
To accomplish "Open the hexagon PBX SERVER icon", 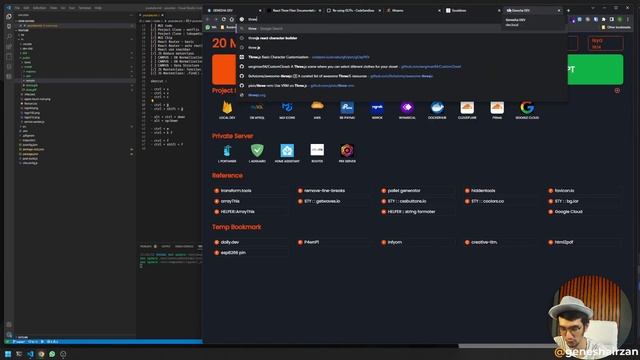I will click(347, 151).
